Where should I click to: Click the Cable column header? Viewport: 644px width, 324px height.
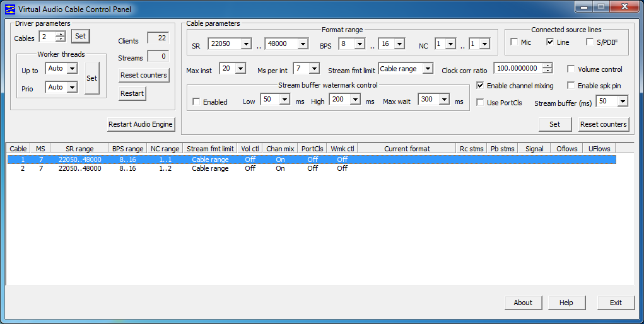[18, 149]
